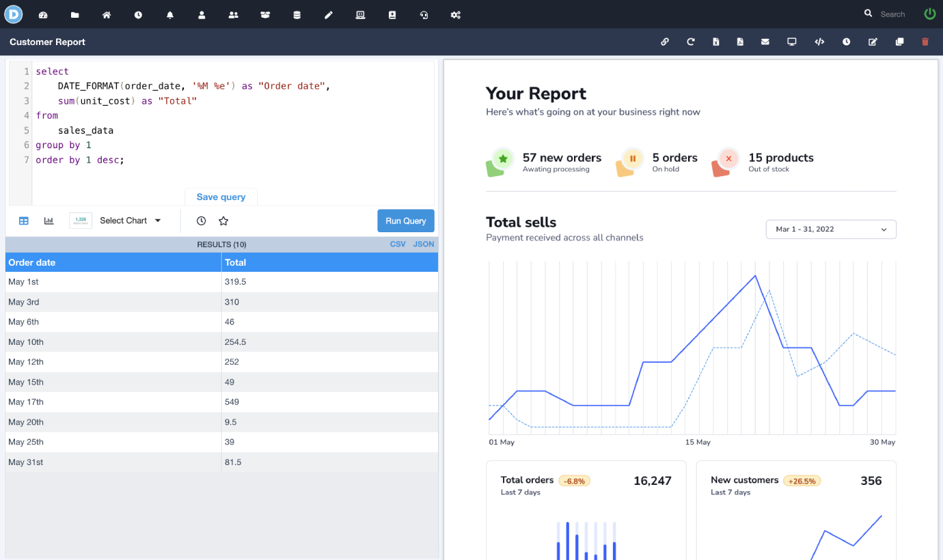Click the blue D logo icon
The height and width of the screenshot is (560, 943).
pos(14,14)
